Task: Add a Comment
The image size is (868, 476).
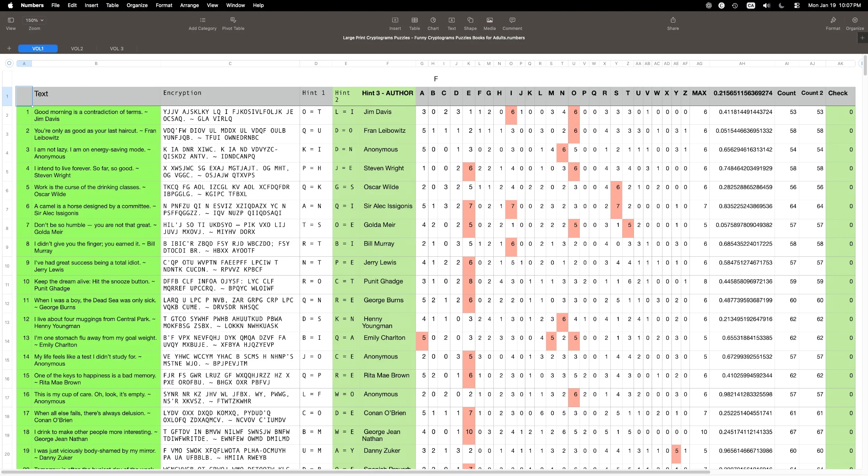Action: 512,20
